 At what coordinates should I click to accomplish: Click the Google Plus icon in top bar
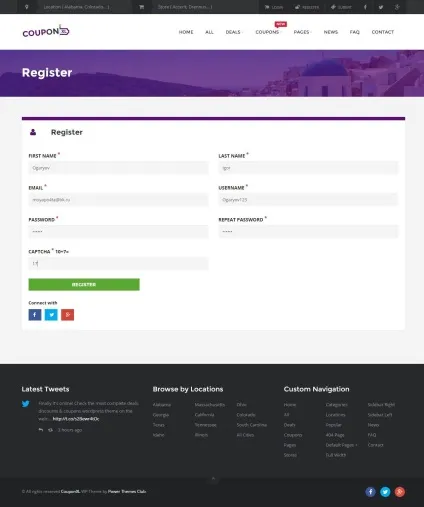(397, 7)
